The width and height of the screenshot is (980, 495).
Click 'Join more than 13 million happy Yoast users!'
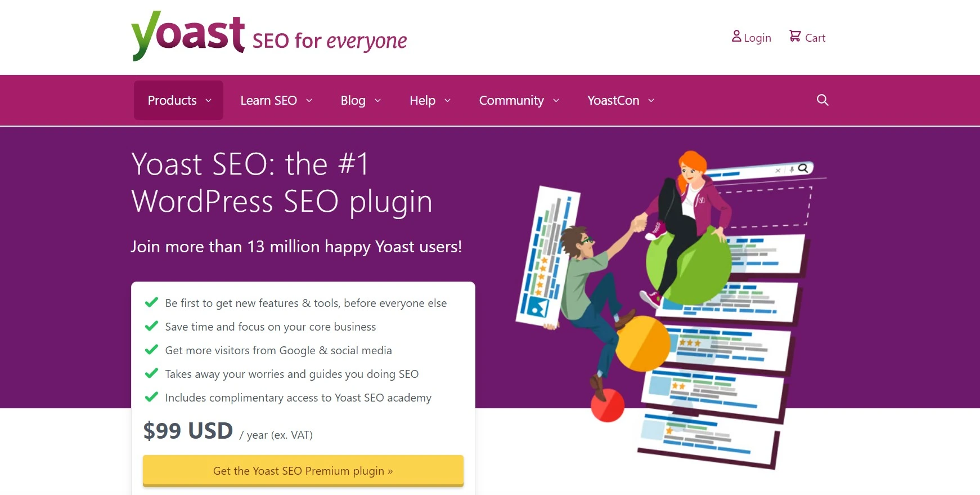click(296, 247)
